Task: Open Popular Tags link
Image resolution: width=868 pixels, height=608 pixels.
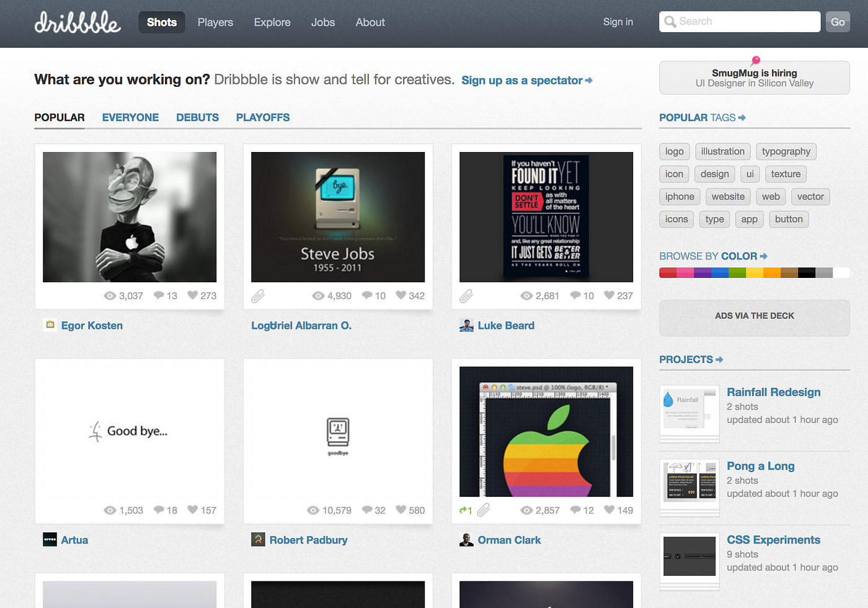Action: coord(702,117)
